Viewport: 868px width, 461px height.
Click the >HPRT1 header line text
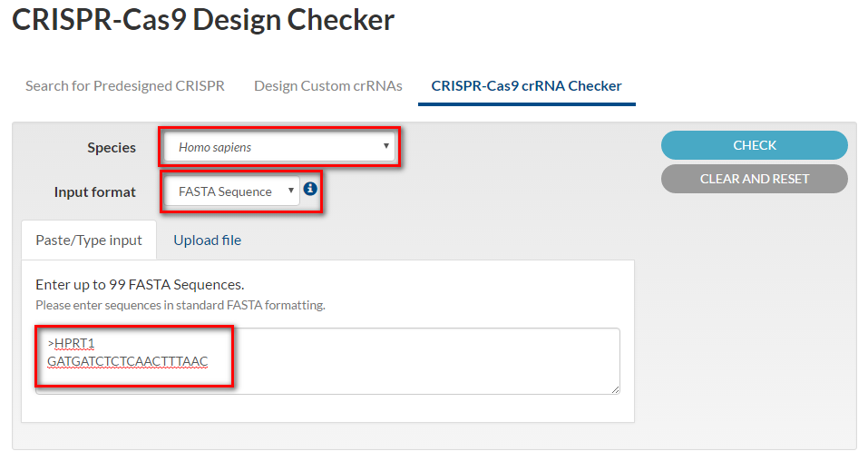click(72, 344)
